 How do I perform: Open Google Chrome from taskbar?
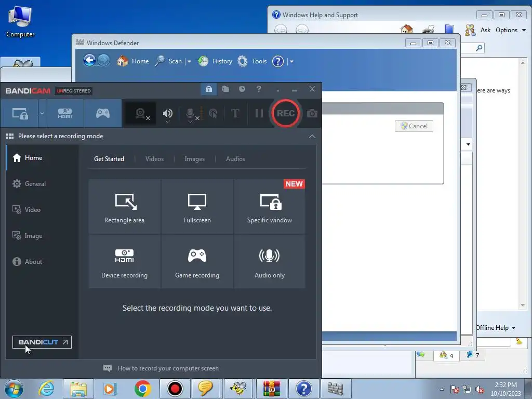tap(143, 389)
